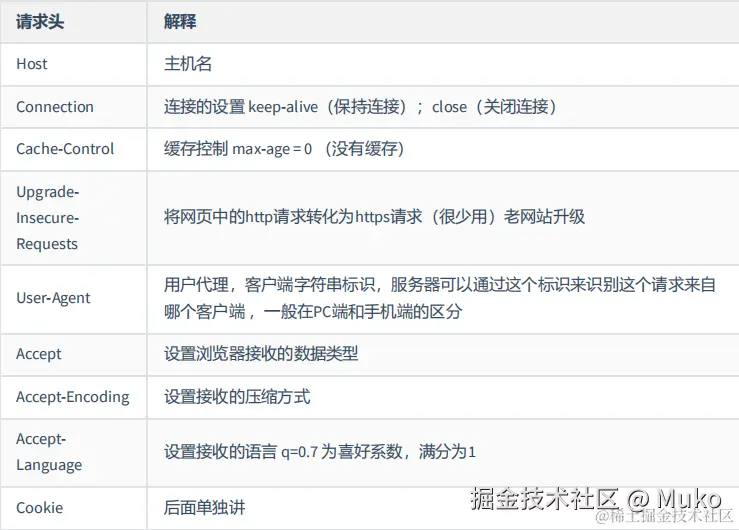This screenshot has width=739, height=530.
Task: Click 设置浏览器接收的数据类型 text
Action: click(261, 354)
